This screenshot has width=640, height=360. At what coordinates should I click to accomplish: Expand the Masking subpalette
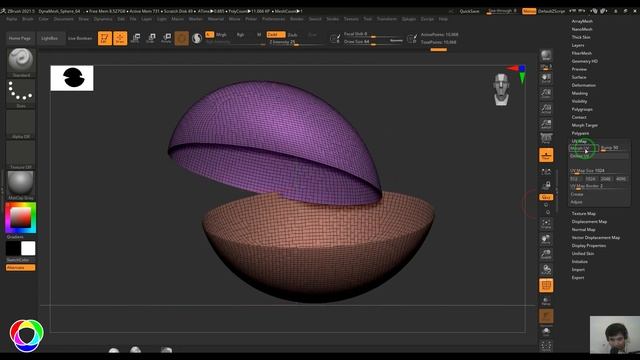(580, 93)
